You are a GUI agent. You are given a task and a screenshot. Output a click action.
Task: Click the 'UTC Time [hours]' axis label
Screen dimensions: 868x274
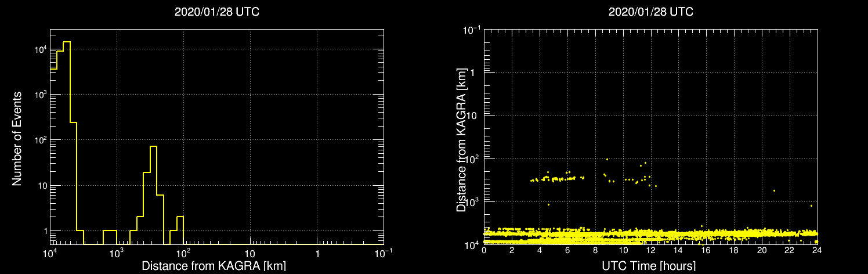pos(648,266)
